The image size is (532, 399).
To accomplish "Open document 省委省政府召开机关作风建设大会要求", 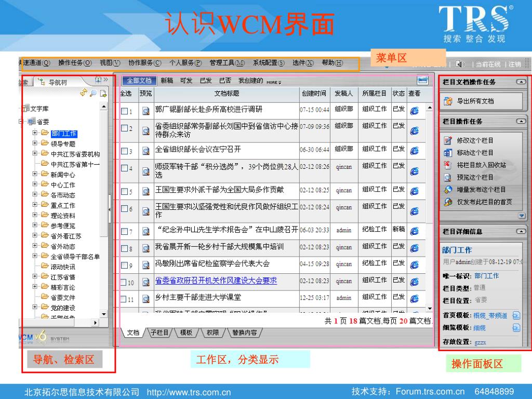I will pyautogui.click(x=216, y=281).
